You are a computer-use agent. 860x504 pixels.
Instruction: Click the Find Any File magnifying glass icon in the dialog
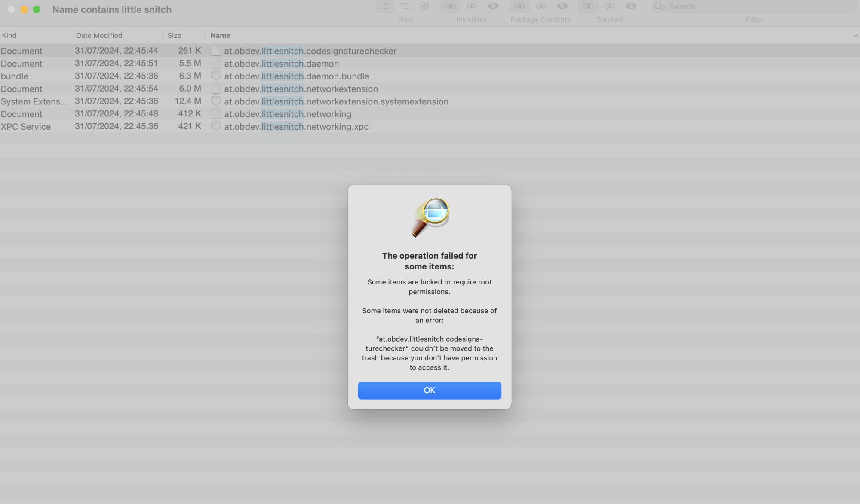coord(430,217)
